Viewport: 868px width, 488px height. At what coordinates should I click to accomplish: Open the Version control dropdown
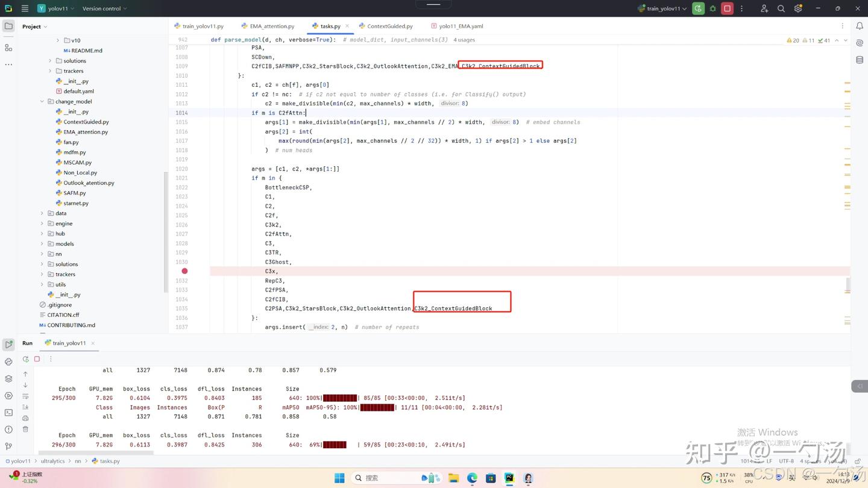coord(104,8)
